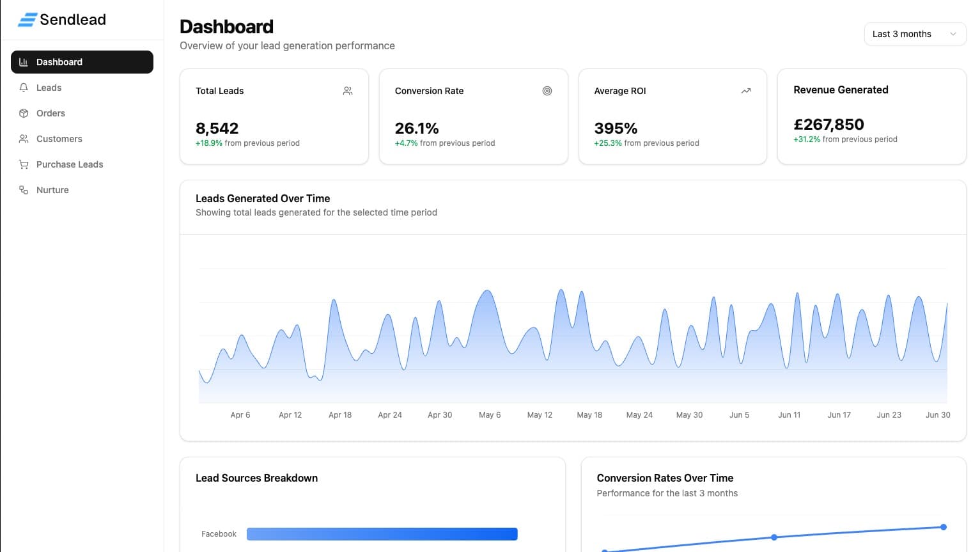Click the Revenue Generated card
The image size is (980, 552).
click(x=871, y=116)
